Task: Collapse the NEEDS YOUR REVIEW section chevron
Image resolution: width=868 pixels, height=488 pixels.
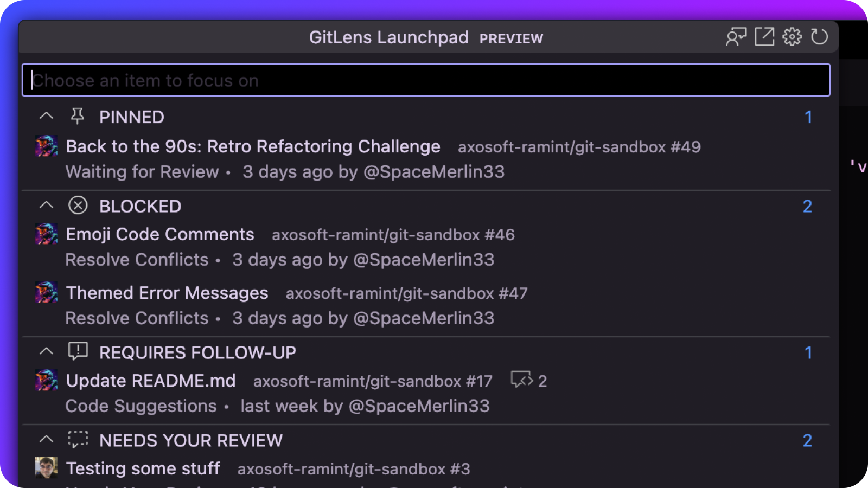Action: (47, 440)
